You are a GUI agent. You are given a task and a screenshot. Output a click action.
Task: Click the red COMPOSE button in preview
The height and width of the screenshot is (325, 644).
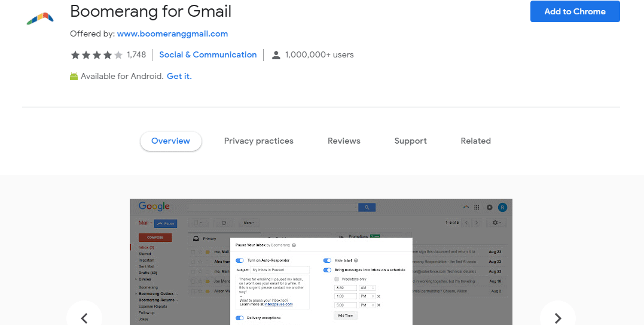[x=155, y=238]
